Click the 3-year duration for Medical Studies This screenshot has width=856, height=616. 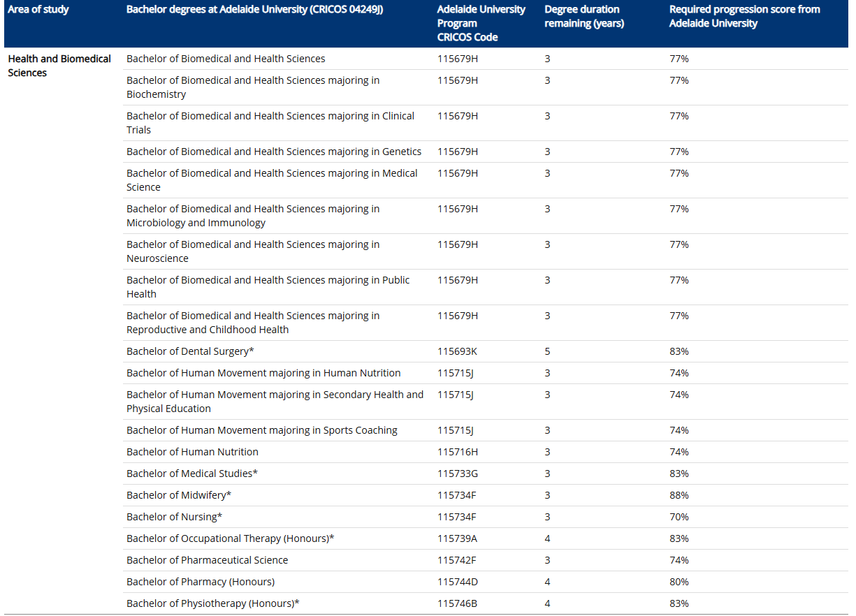pos(548,474)
